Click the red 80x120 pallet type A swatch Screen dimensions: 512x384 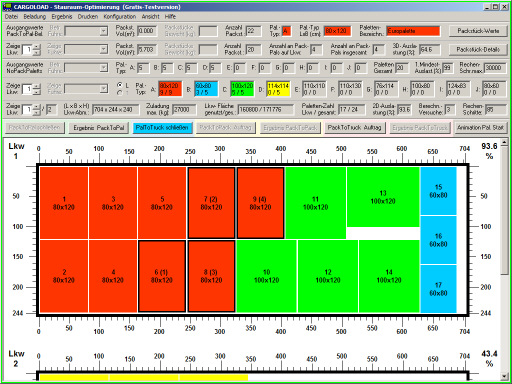(x=170, y=89)
